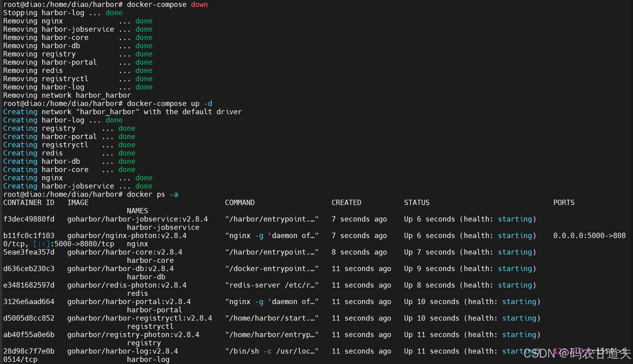
Task: Click the registryctl name in ps output
Action: (x=150, y=326)
